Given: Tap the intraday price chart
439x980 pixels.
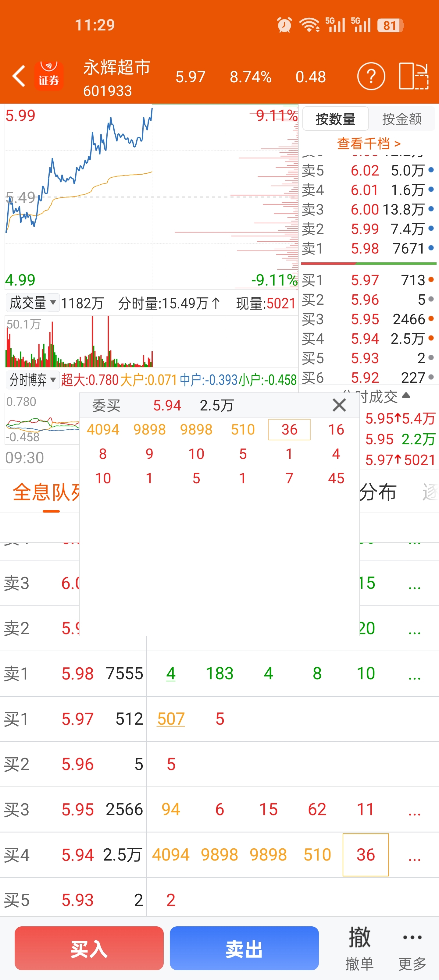Looking at the screenshot, I should click(x=152, y=197).
